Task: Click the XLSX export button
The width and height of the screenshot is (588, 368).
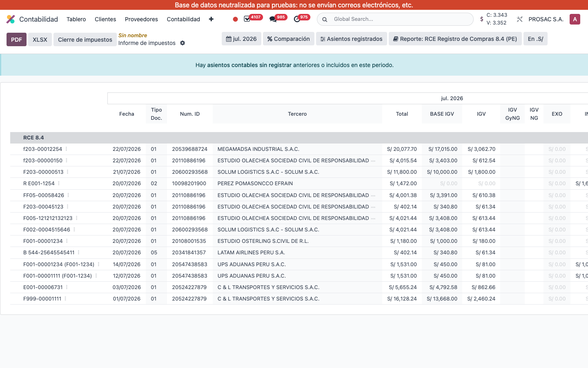Action: pos(40,40)
